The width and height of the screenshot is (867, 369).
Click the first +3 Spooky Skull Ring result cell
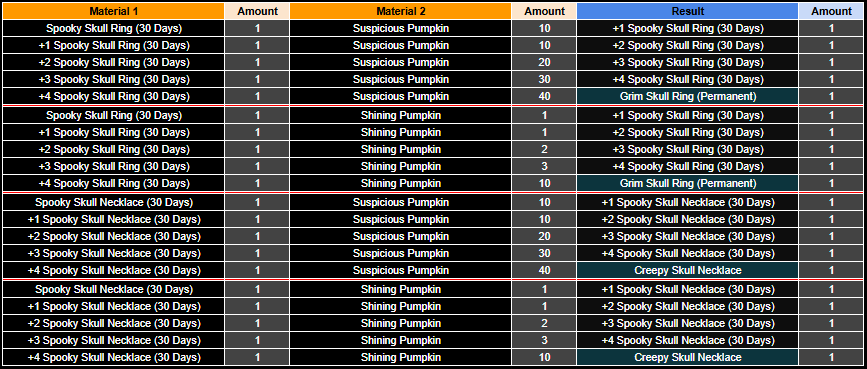pos(687,62)
